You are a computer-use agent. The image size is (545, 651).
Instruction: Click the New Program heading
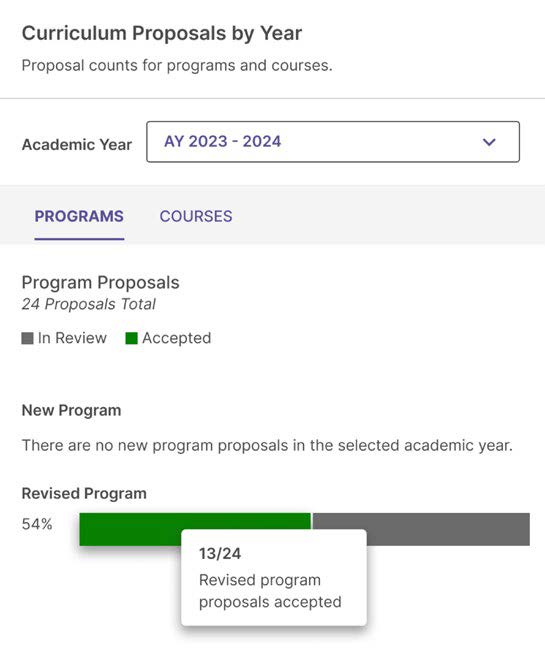pyautogui.click(x=71, y=410)
